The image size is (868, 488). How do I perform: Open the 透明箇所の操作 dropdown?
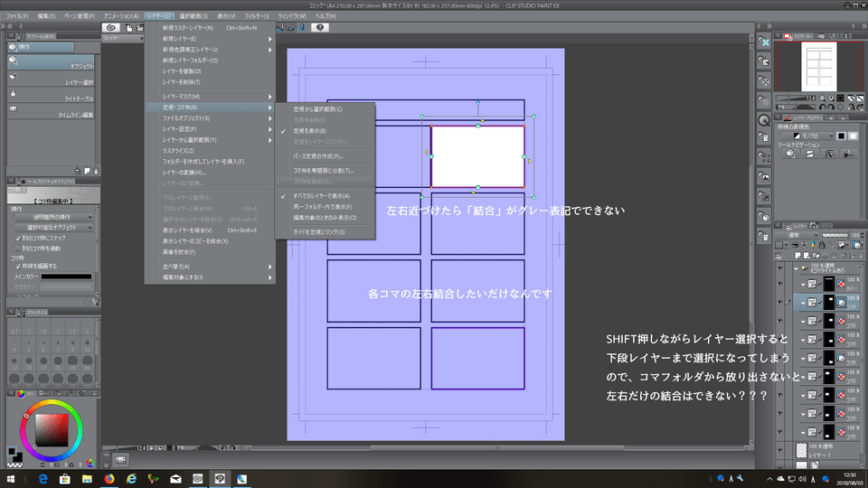[x=54, y=218]
